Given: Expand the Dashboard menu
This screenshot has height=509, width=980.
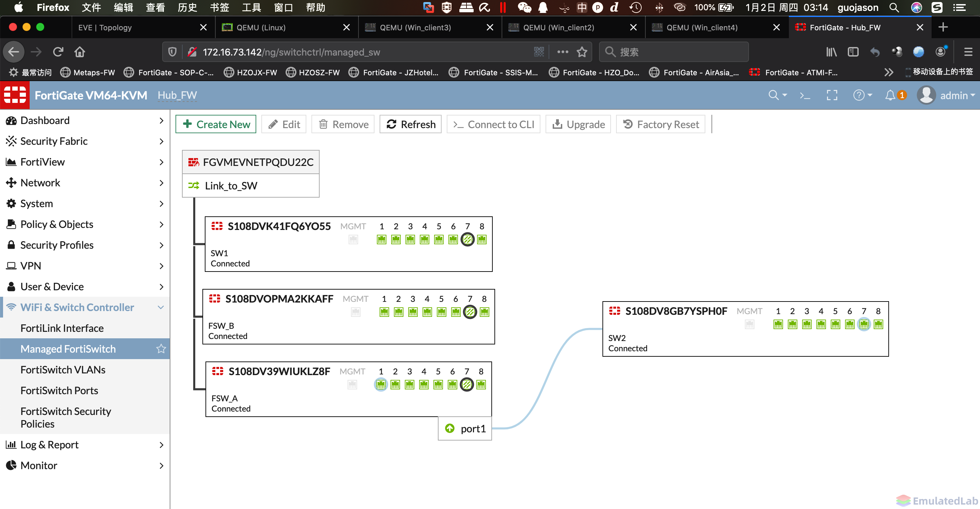Looking at the screenshot, I should coord(85,121).
